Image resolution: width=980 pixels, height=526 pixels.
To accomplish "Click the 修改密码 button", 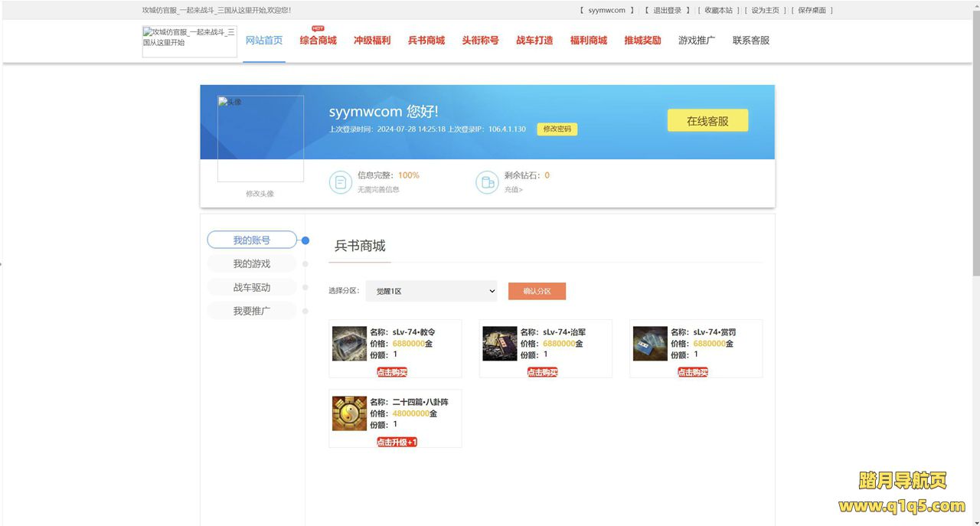I will [557, 129].
